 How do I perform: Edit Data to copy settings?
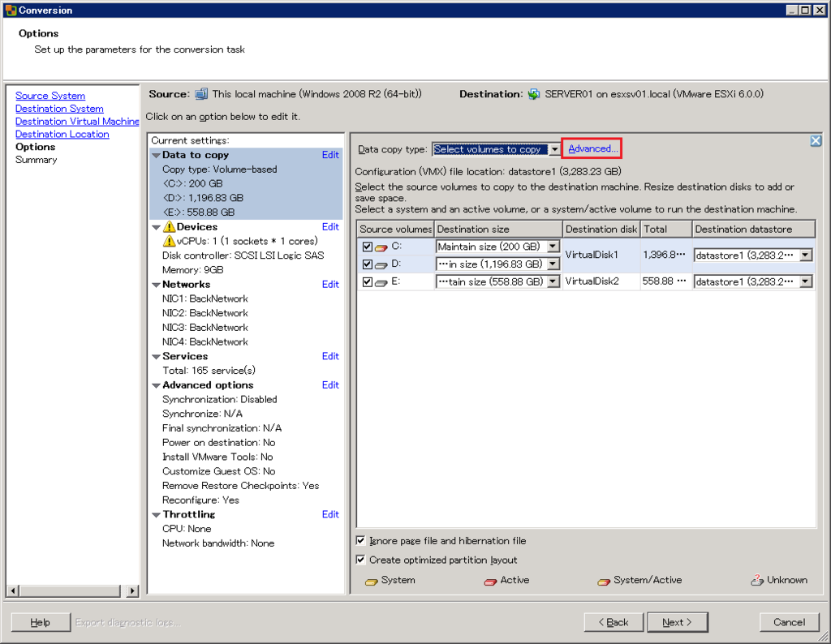(x=330, y=155)
